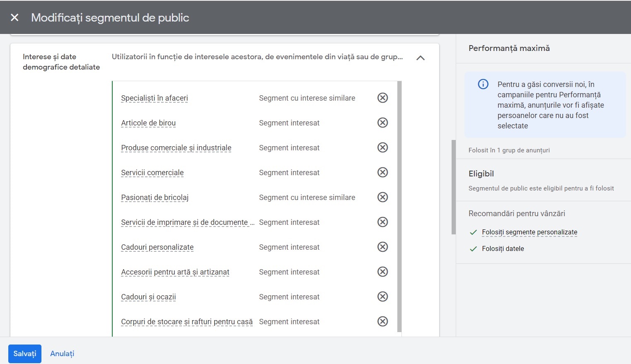The width and height of the screenshot is (631, 364).
Task: Click Salvați button
Action: [x=25, y=354]
